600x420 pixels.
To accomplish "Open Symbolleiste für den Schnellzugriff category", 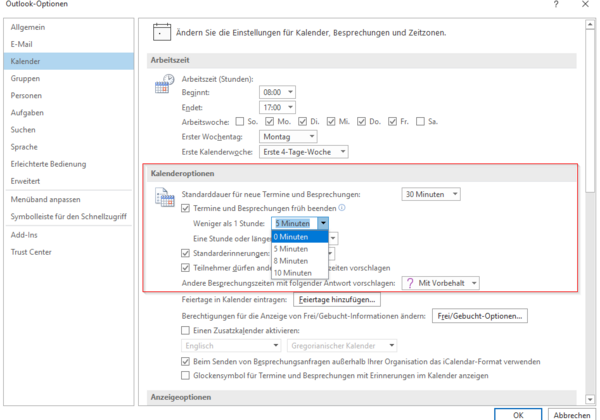I will (69, 217).
